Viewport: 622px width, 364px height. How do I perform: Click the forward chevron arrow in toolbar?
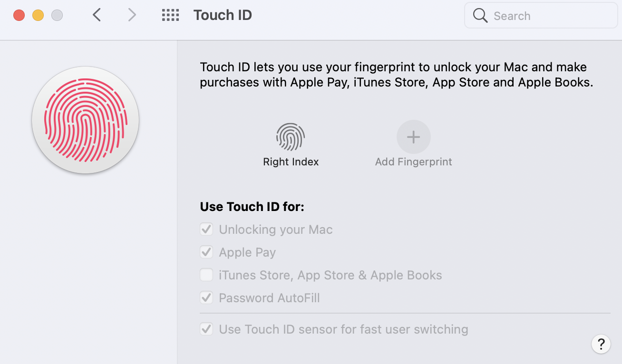tap(132, 15)
